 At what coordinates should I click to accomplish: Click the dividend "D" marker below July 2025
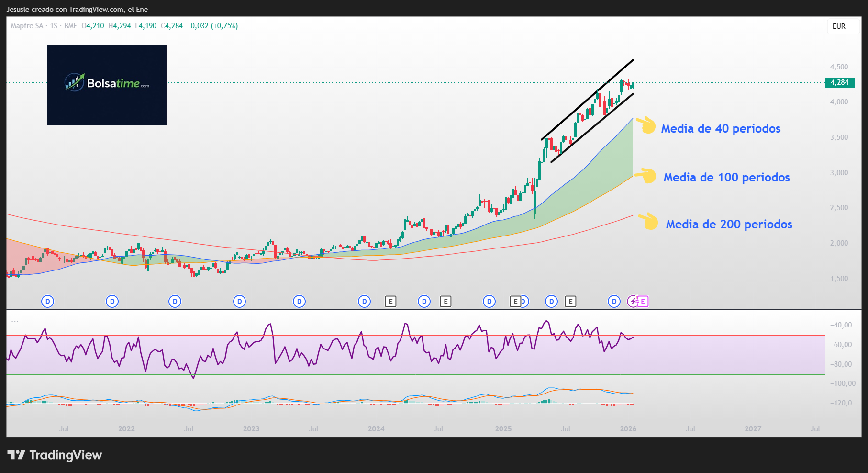click(x=551, y=302)
